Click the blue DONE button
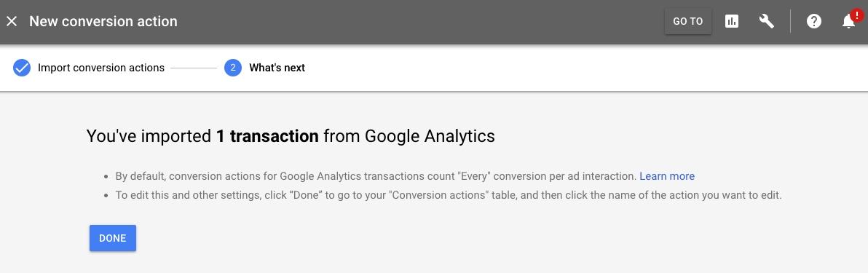The width and height of the screenshot is (868, 273). tap(113, 238)
